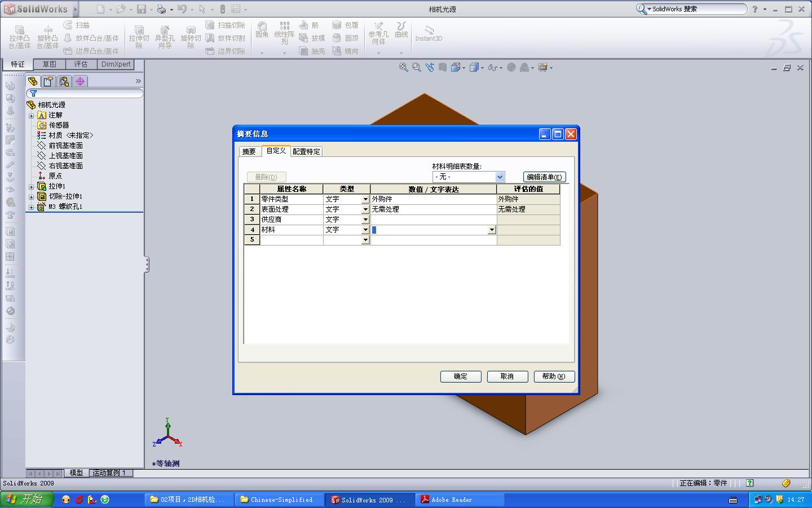Click the Save icon in the title toolbar
Screen dimensions: 812x508
pyautogui.click(x=142, y=9)
